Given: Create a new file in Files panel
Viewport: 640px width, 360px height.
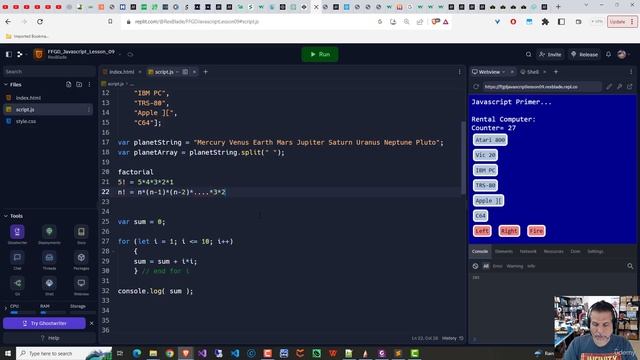Looking at the screenshot, I should pos(69,84).
